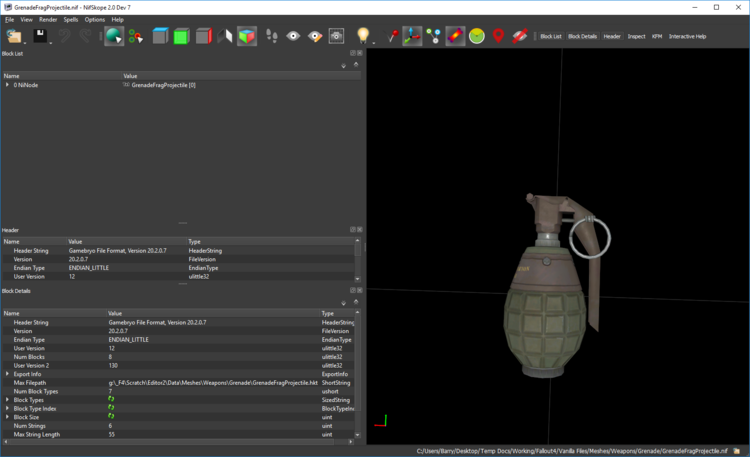Float the Block Details panel
Screen dimensions: 750x457
[x=353, y=290]
